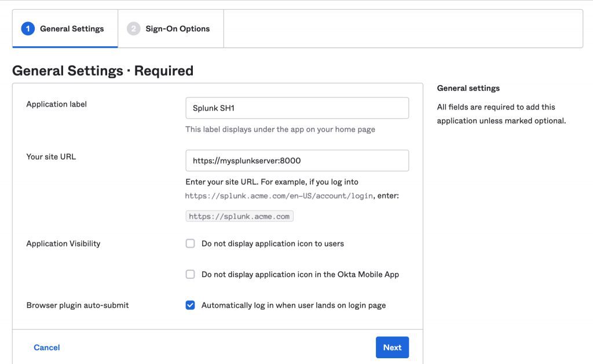This screenshot has height=364, width=593.
Task: Focus the Application label input field
Action: tap(297, 108)
